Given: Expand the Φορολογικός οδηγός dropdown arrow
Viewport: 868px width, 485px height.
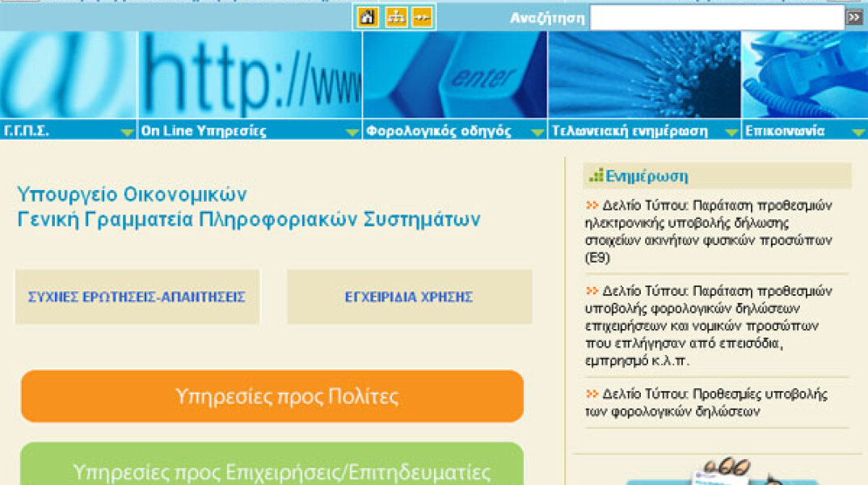Looking at the screenshot, I should (537, 133).
